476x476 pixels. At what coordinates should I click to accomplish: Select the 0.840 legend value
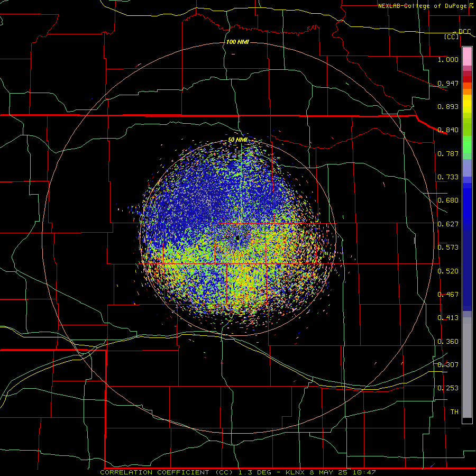click(448, 130)
